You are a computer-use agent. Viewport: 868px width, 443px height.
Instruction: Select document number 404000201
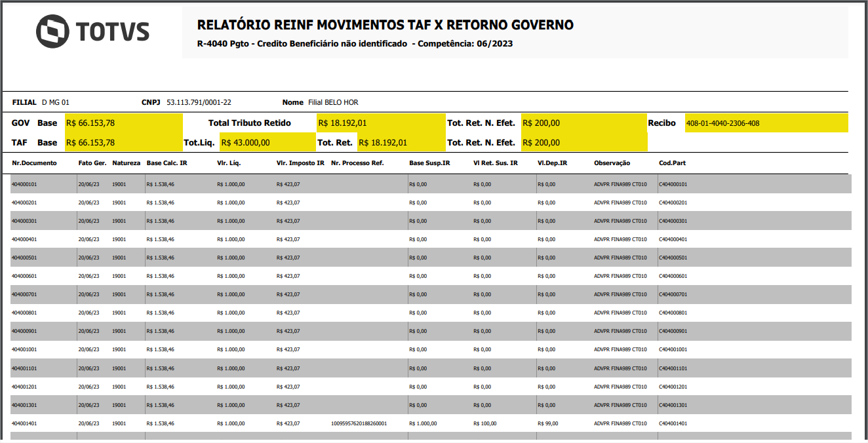point(24,203)
